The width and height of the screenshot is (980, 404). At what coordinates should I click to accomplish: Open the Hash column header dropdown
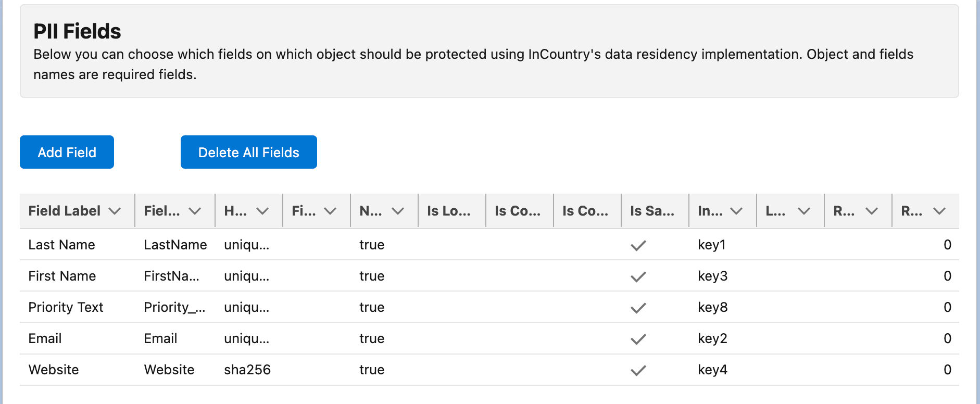pos(262,211)
